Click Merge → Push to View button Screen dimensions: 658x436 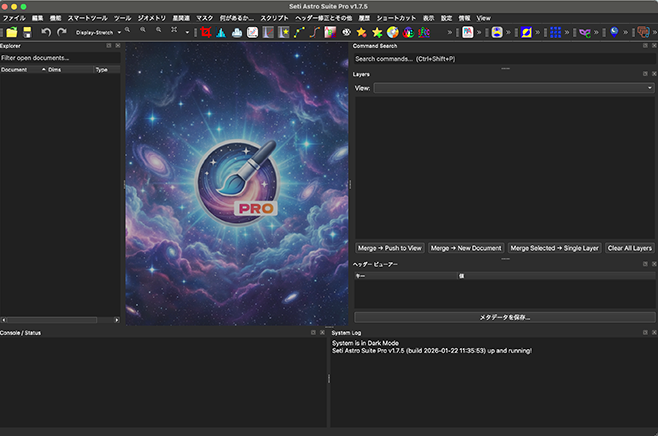pos(389,247)
